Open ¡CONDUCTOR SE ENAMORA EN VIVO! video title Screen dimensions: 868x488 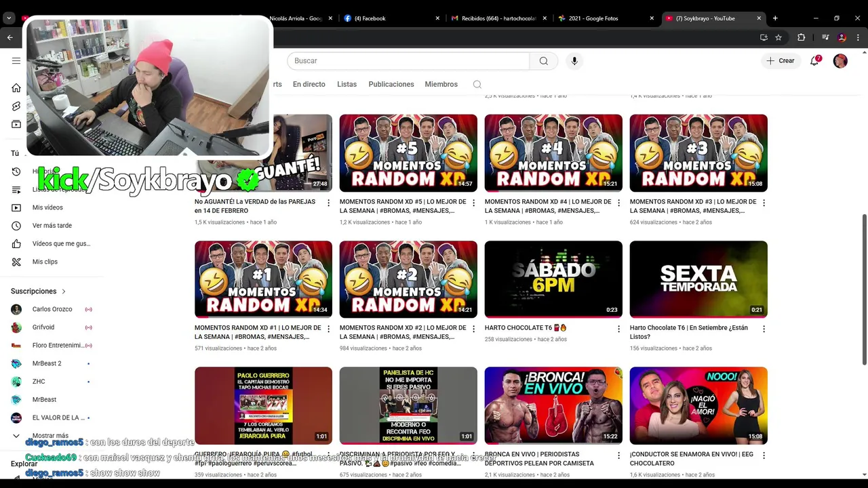692,459
